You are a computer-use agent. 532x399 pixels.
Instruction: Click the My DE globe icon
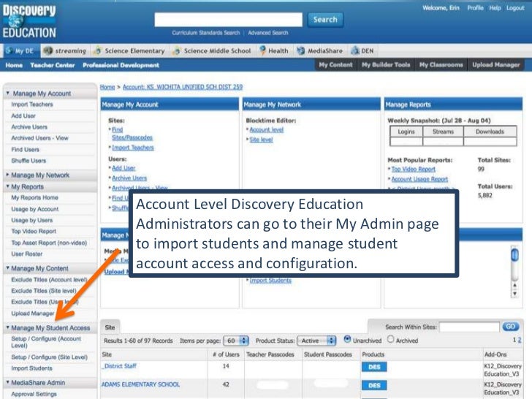(x=9, y=50)
